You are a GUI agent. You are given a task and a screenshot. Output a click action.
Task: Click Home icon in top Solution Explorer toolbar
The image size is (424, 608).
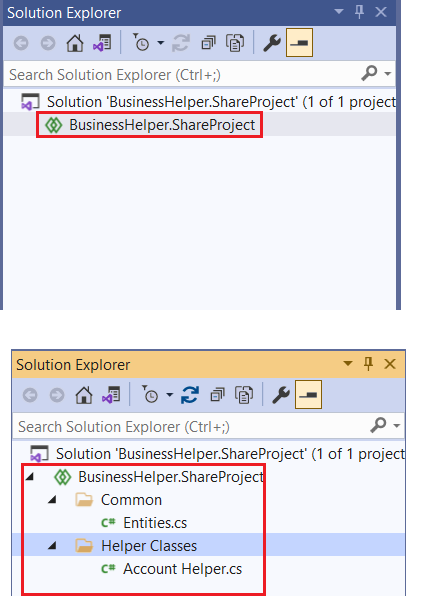74,43
